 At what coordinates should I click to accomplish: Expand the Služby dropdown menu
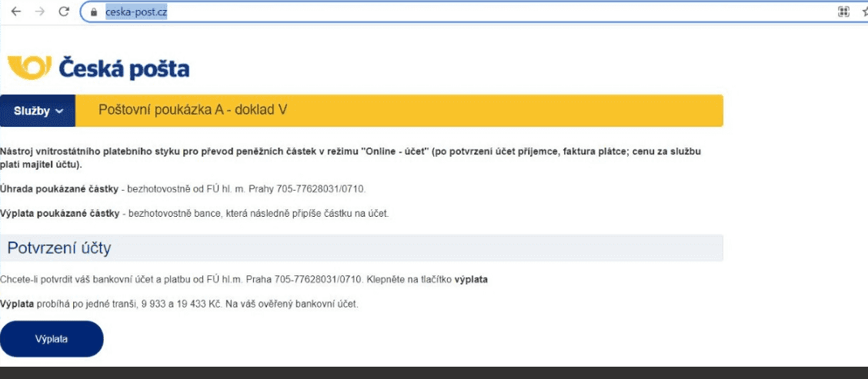coord(38,111)
